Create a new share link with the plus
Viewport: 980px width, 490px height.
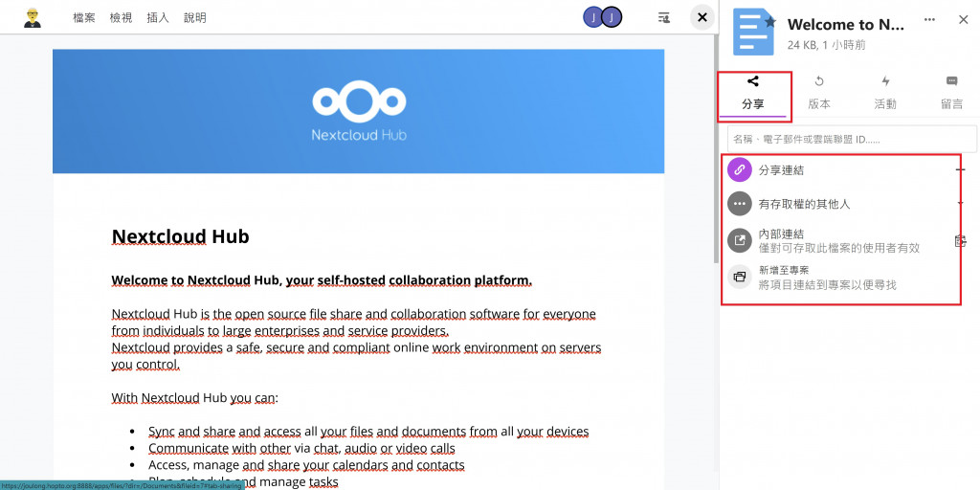tap(961, 169)
